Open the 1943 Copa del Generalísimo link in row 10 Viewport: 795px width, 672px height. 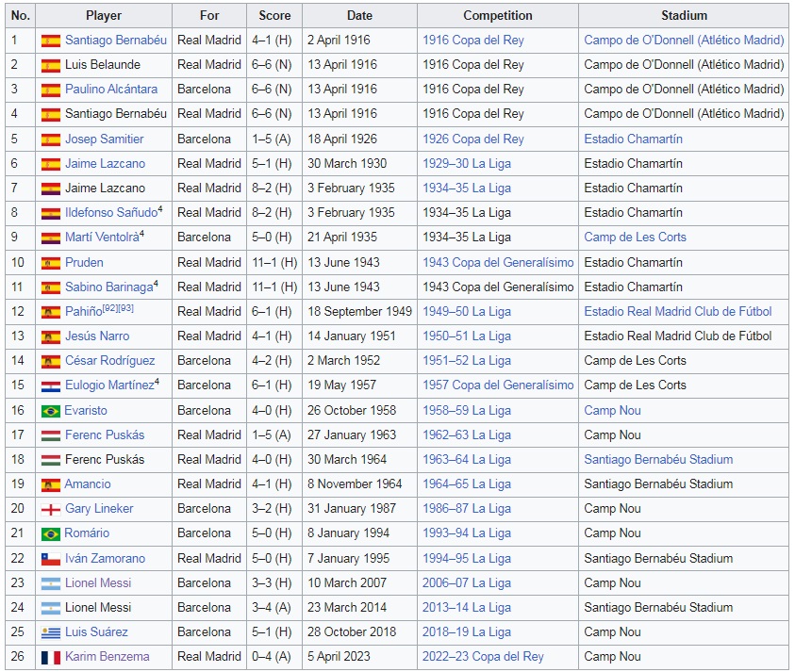pyautogui.click(x=498, y=262)
